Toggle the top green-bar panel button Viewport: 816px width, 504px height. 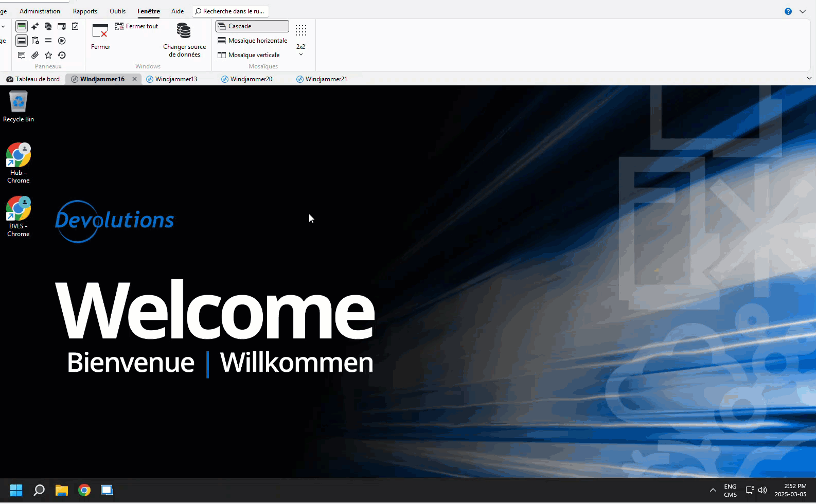[x=22, y=26]
